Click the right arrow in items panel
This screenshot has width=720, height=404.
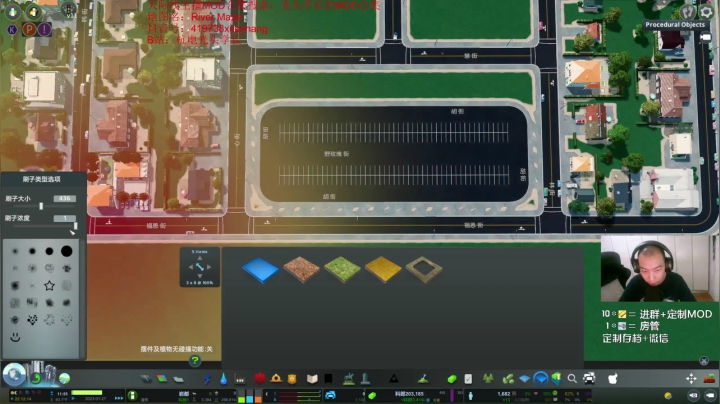coord(209,267)
